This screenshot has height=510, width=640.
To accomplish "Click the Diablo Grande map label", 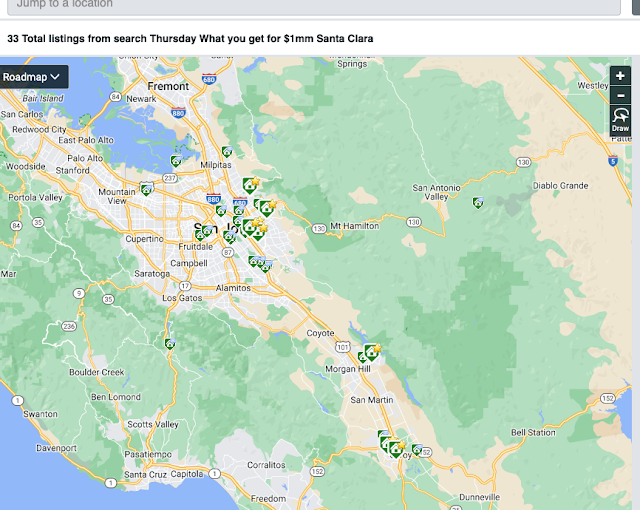I will click(x=560, y=186).
